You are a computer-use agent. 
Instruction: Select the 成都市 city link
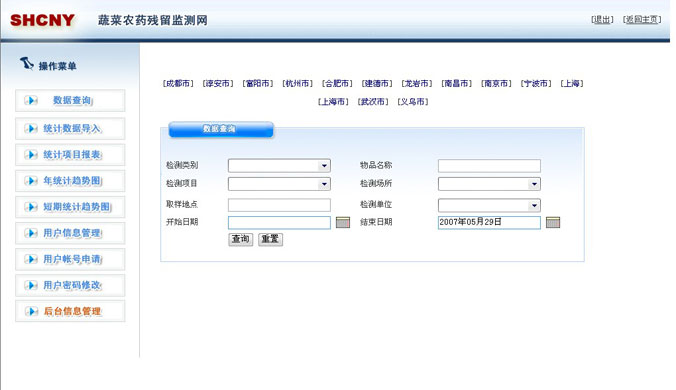[178, 84]
